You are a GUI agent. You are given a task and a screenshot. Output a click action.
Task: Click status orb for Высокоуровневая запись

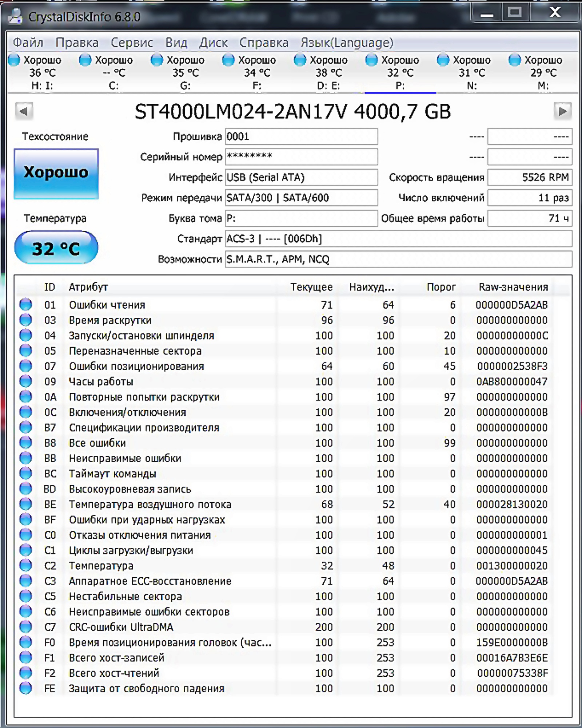(x=25, y=488)
